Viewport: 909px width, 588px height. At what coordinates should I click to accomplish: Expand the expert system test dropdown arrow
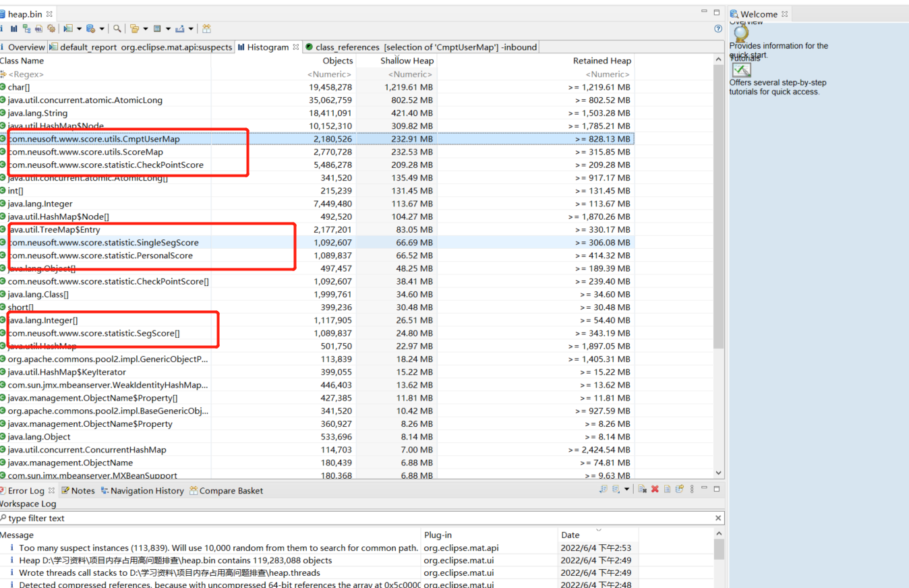[x=79, y=29]
